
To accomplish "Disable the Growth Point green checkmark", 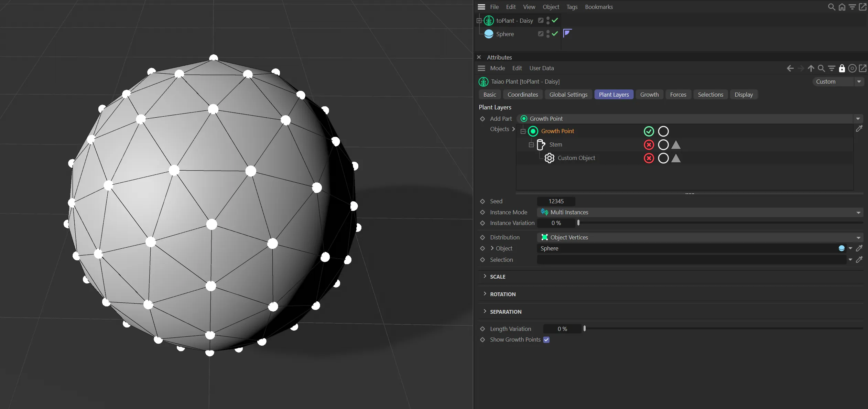I will point(649,131).
